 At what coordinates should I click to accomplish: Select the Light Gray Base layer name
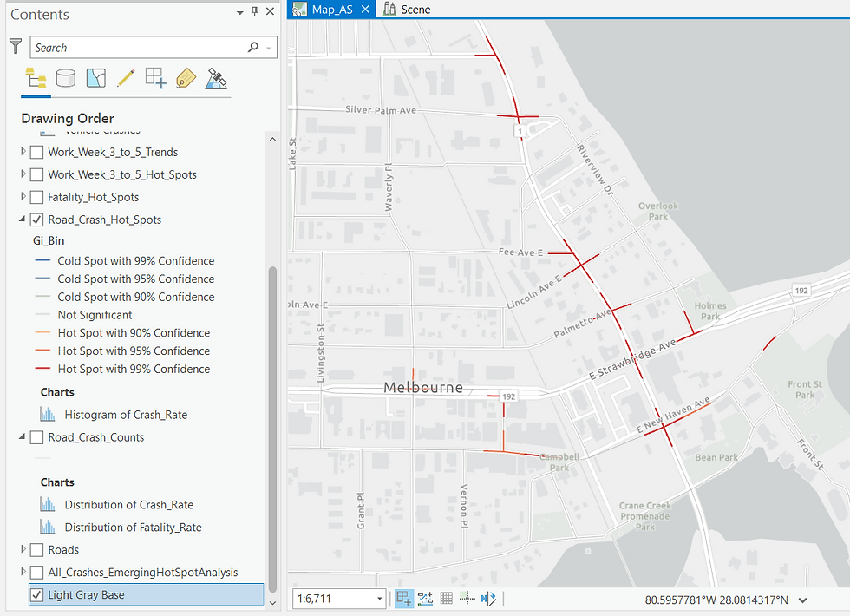[86, 595]
